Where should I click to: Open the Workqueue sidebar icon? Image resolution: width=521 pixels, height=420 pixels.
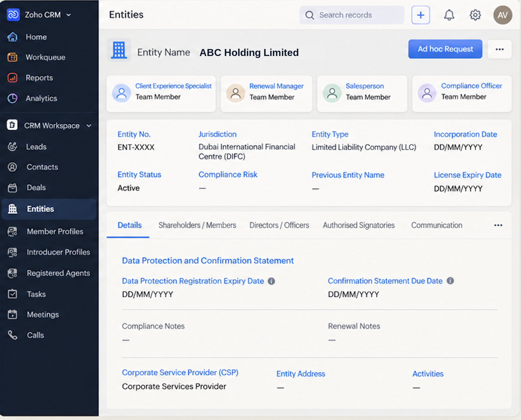[x=13, y=57]
